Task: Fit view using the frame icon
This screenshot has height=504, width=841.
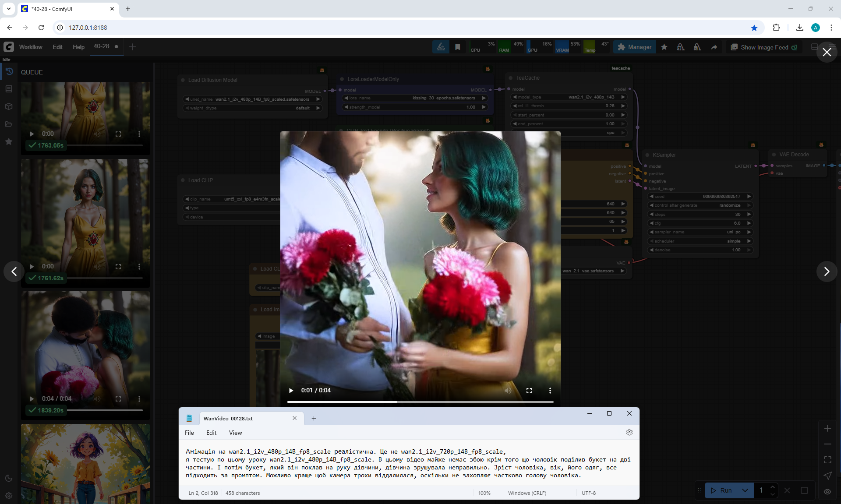Action: click(827, 460)
